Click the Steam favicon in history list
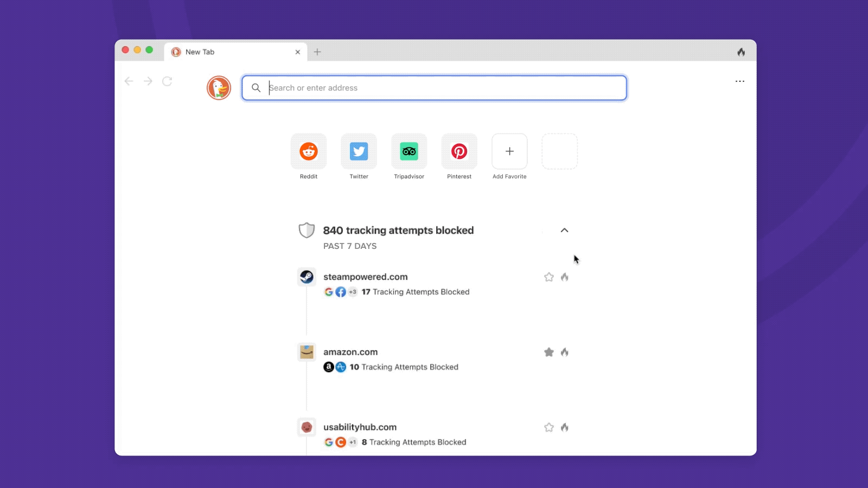The height and width of the screenshot is (488, 868). click(307, 277)
